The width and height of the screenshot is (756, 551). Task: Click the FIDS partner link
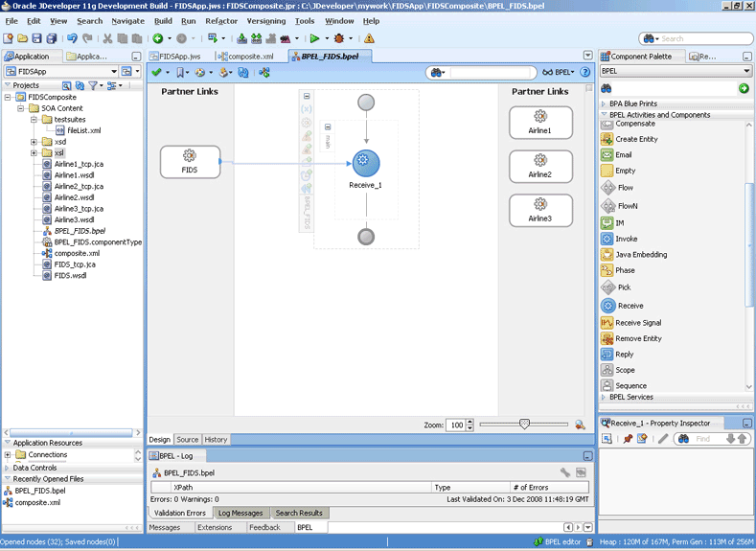click(190, 162)
